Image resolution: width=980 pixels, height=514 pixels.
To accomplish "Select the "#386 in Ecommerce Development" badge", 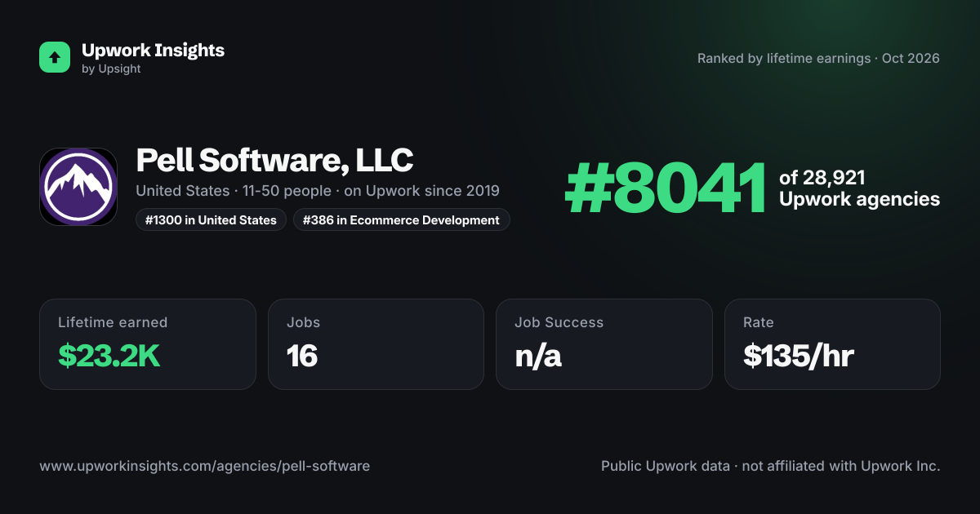I will 402,219.
